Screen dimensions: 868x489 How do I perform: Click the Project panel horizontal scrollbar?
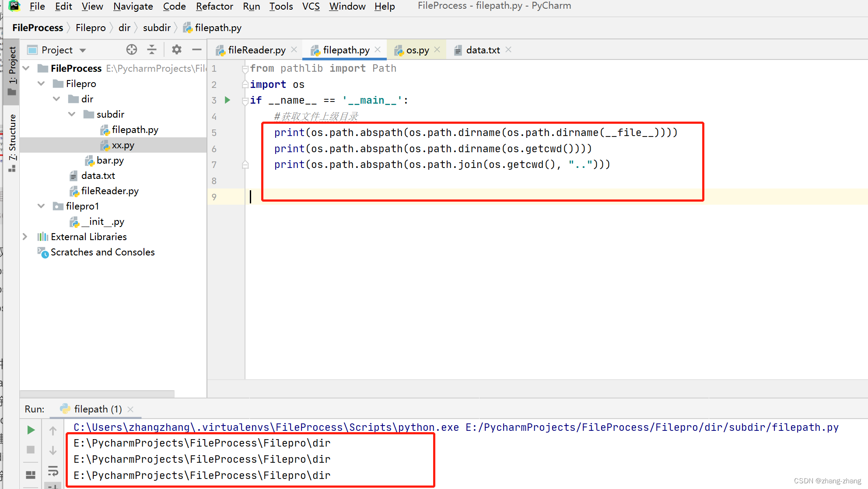pos(97,394)
